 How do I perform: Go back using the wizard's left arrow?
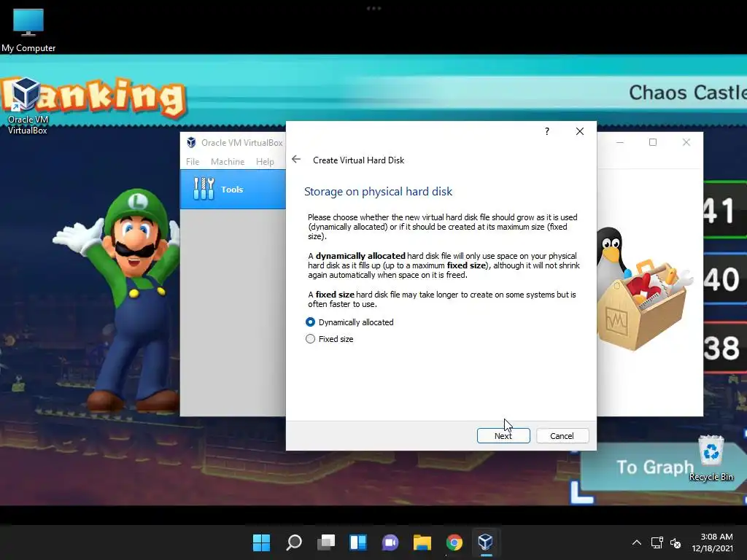(296, 160)
